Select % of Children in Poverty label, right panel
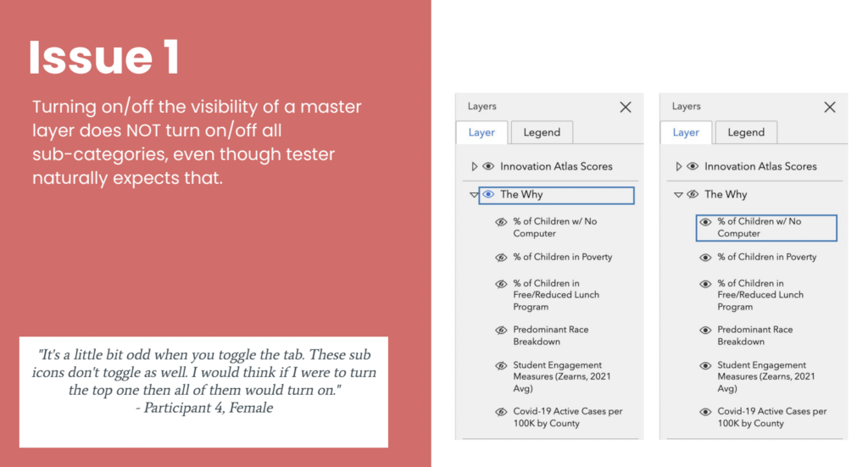868x467 pixels. (x=766, y=257)
